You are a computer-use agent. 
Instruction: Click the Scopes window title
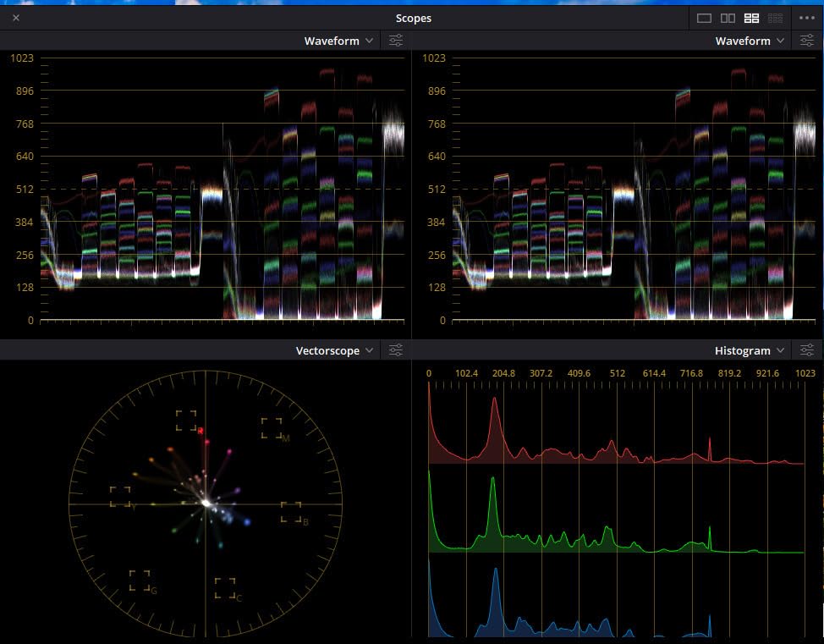pos(413,18)
